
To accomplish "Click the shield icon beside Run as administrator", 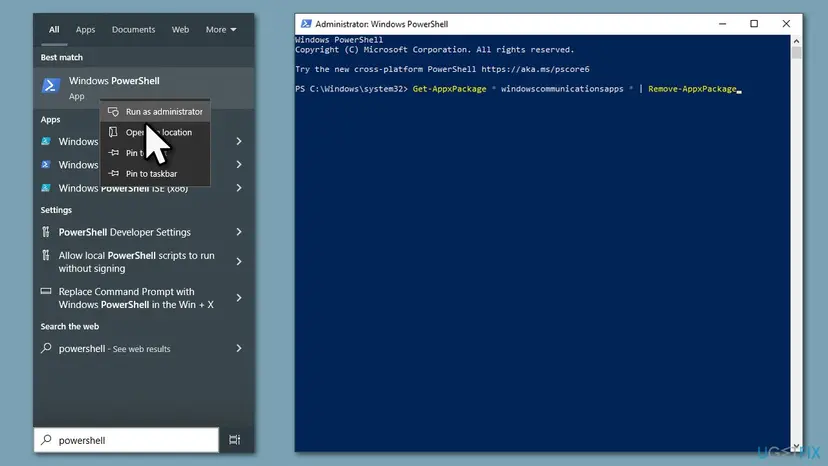I will point(113,111).
